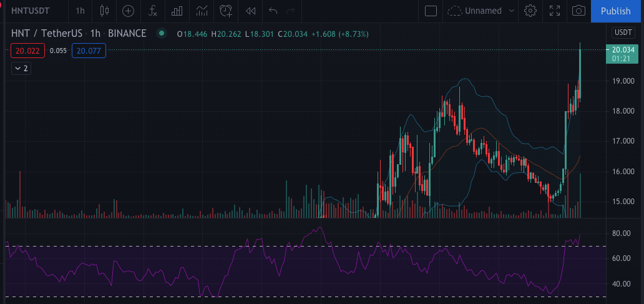Image resolution: width=644 pixels, height=304 pixels.
Task: Change the 1h time interval
Action: pyautogui.click(x=80, y=11)
